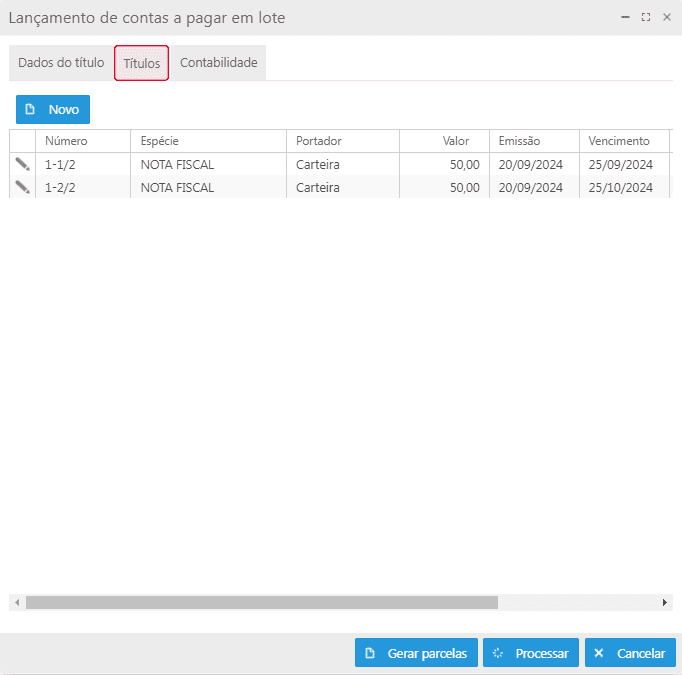682x675 pixels.
Task: Switch to the Dados do título tab
Action: (x=61, y=62)
